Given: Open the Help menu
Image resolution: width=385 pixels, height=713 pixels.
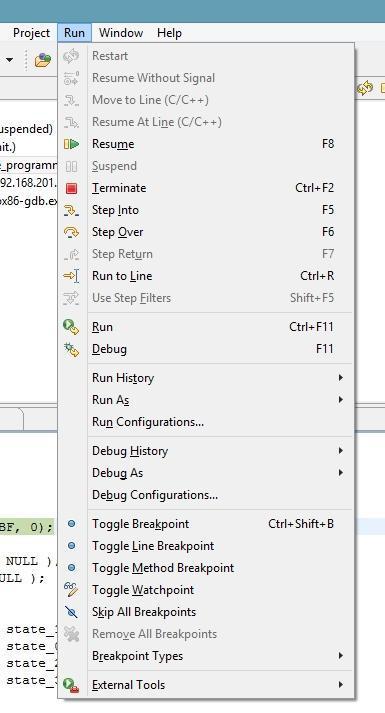Looking at the screenshot, I should (x=170, y=33).
